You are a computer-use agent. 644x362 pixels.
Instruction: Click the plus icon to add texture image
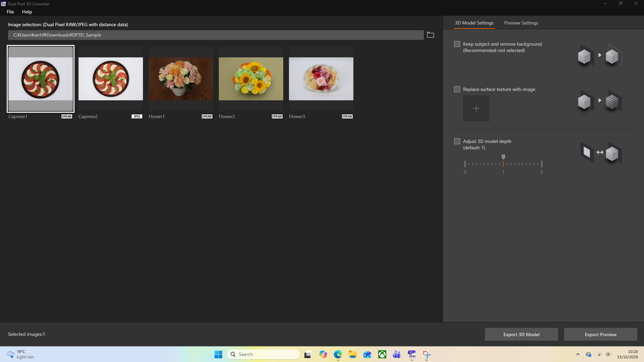(476, 108)
